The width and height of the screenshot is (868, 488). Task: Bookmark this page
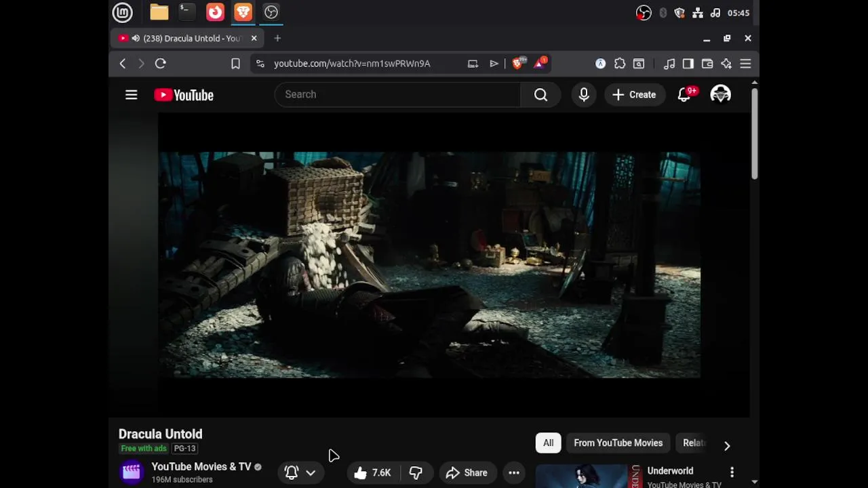pos(235,64)
